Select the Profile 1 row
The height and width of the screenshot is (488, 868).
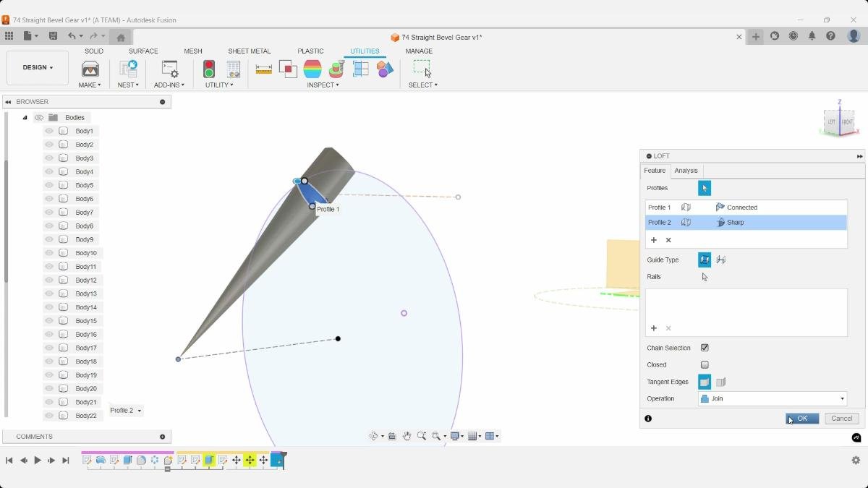[746, 207]
